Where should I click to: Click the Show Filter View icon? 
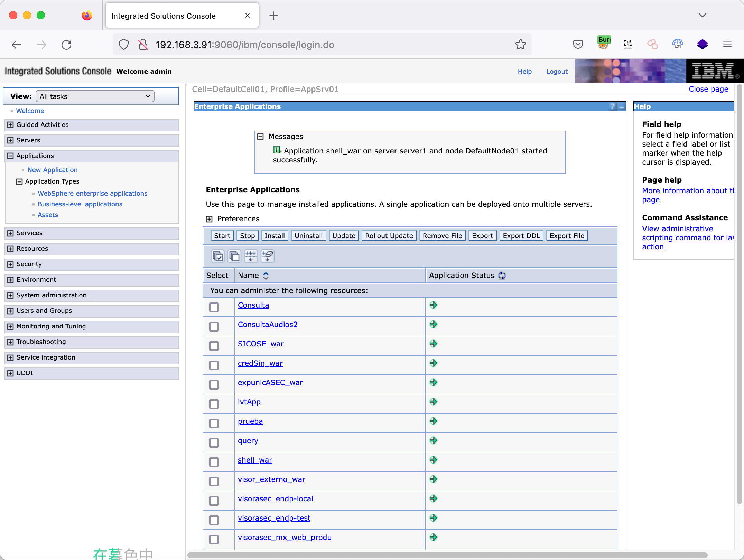(251, 256)
